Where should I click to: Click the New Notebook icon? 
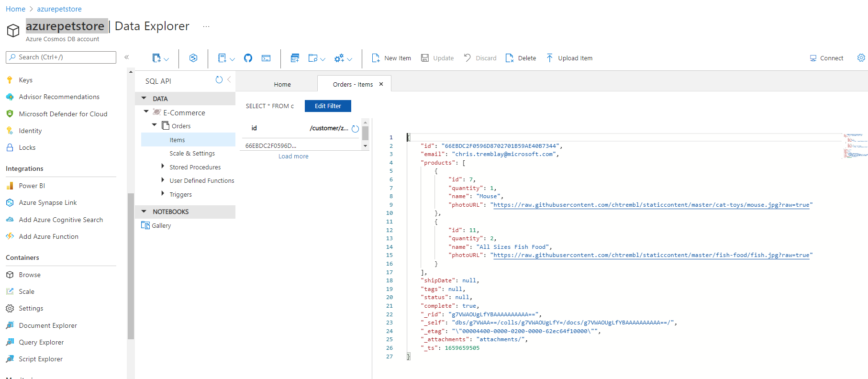coord(222,58)
